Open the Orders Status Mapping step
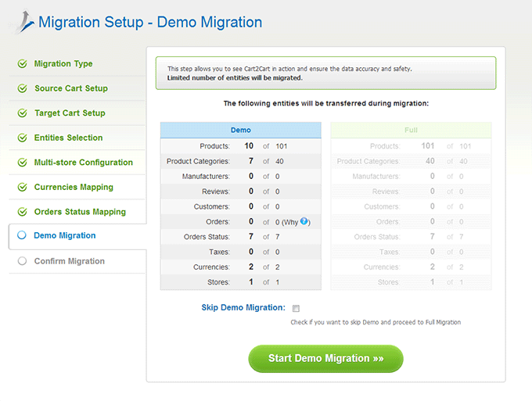 point(80,212)
